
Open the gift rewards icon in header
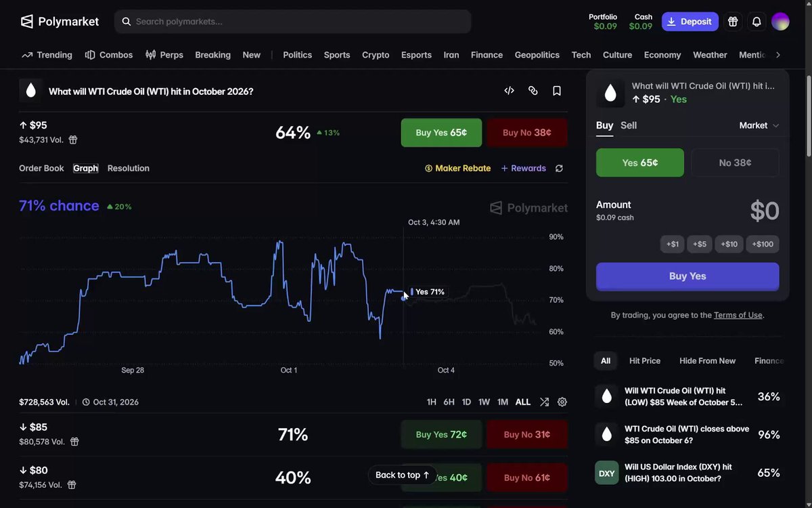[733, 22]
